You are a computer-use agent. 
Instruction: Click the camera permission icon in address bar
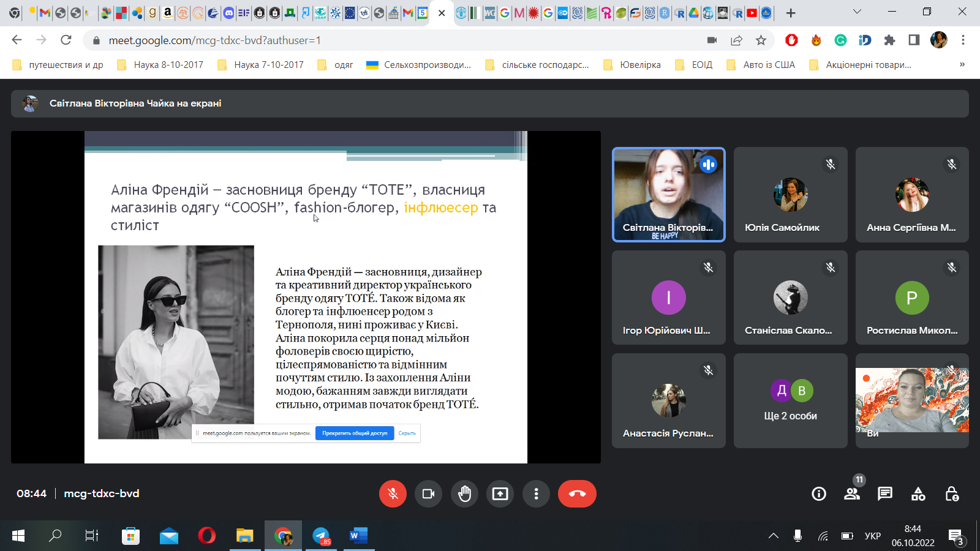[712, 40]
